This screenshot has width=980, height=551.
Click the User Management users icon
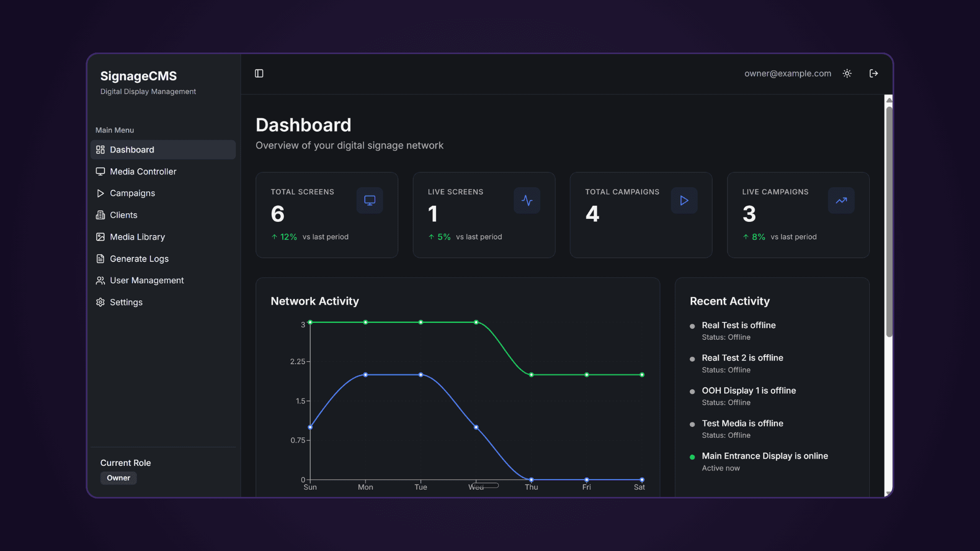click(101, 280)
